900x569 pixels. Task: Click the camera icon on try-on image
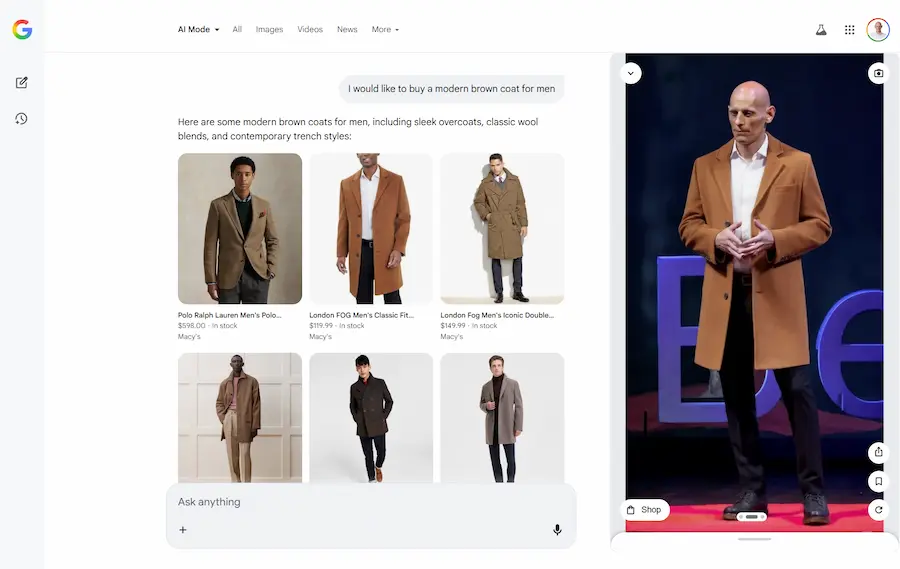878,73
